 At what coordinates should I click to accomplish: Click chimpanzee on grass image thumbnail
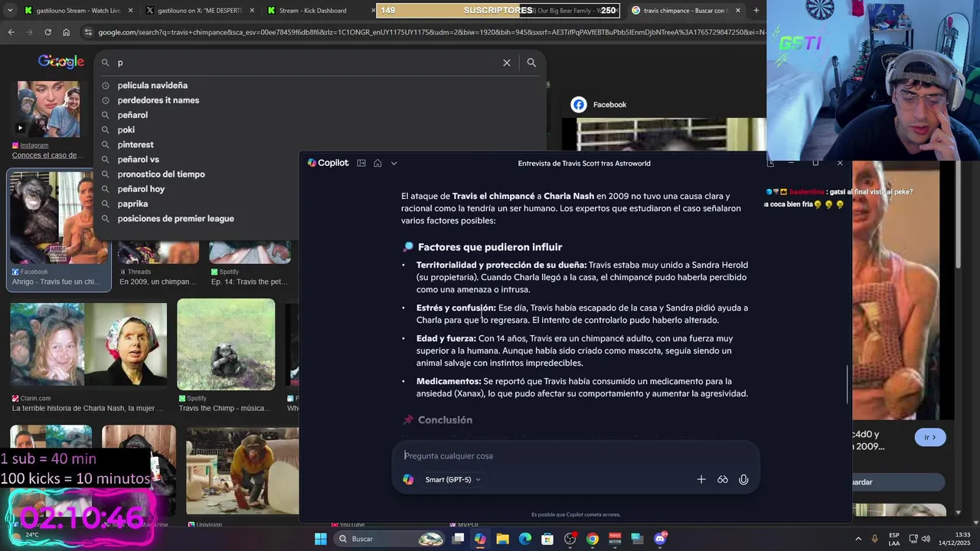click(x=226, y=344)
